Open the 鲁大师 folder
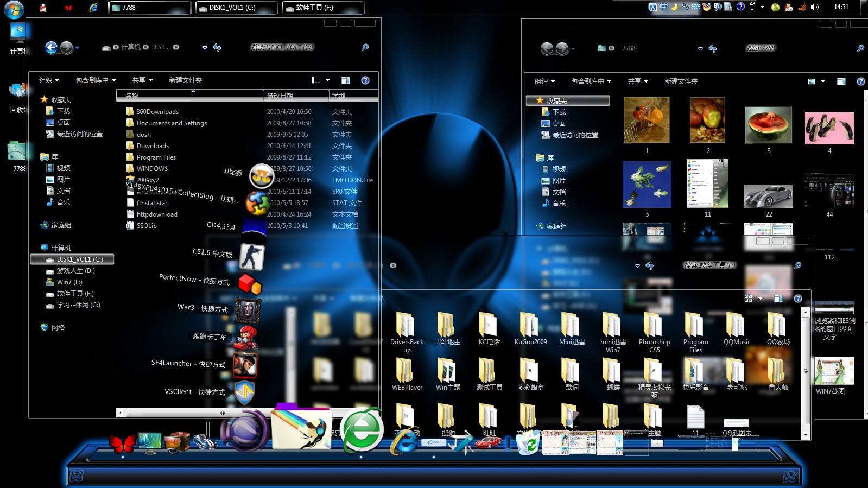The height and width of the screenshot is (488, 868). (778, 375)
